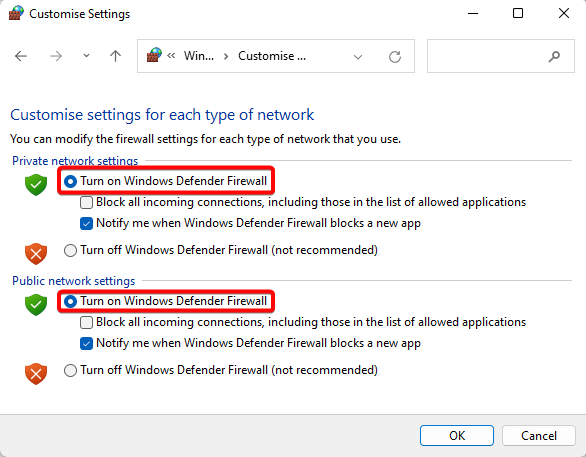Image resolution: width=586 pixels, height=457 pixels.
Task: Click 'Private network settings' heading text
Action: [x=75, y=161]
